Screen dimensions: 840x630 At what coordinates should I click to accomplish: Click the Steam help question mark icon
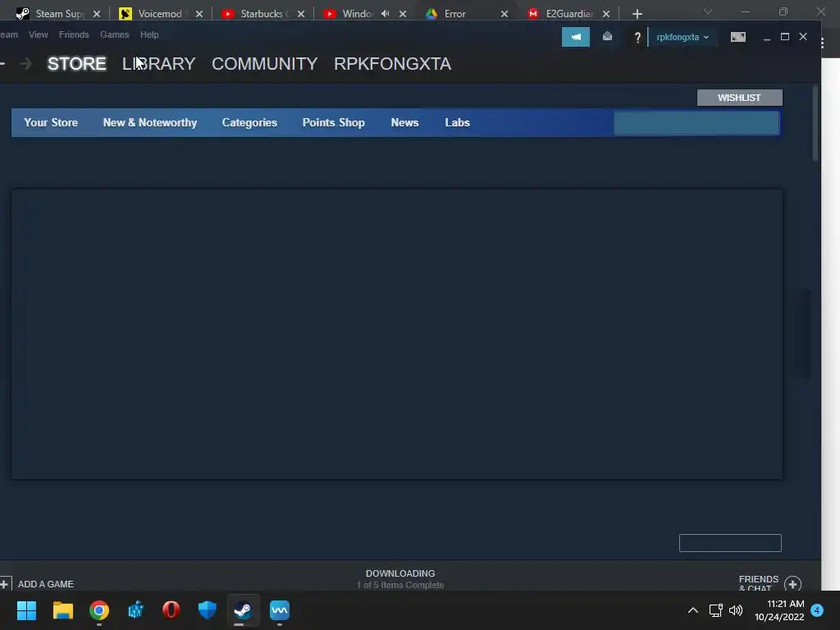(637, 38)
